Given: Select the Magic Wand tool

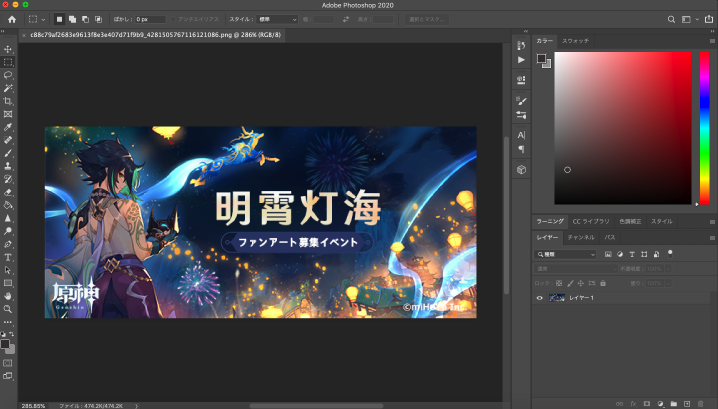Looking at the screenshot, I should (x=8, y=88).
